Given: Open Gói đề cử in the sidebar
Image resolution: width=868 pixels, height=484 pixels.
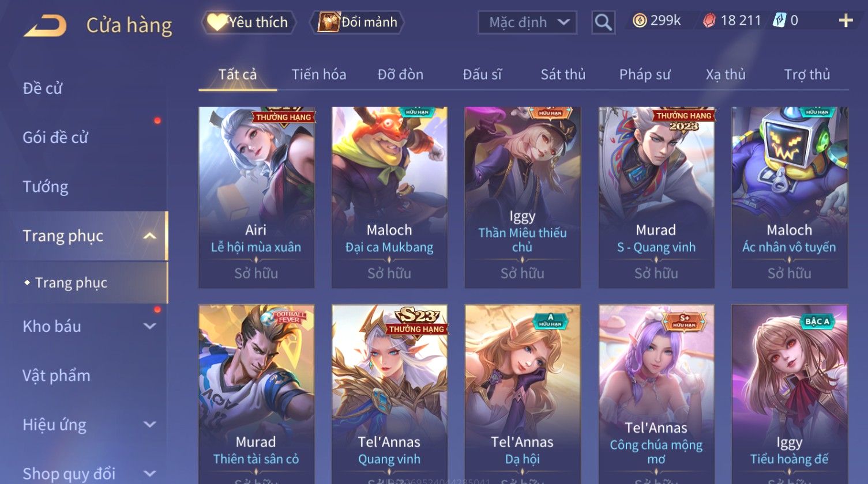Looking at the screenshot, I should pos(55,137).
